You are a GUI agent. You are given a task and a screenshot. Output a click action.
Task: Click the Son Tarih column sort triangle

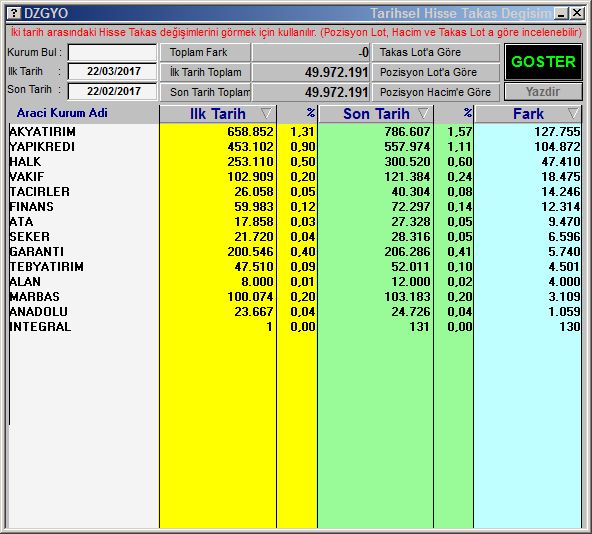423,113
